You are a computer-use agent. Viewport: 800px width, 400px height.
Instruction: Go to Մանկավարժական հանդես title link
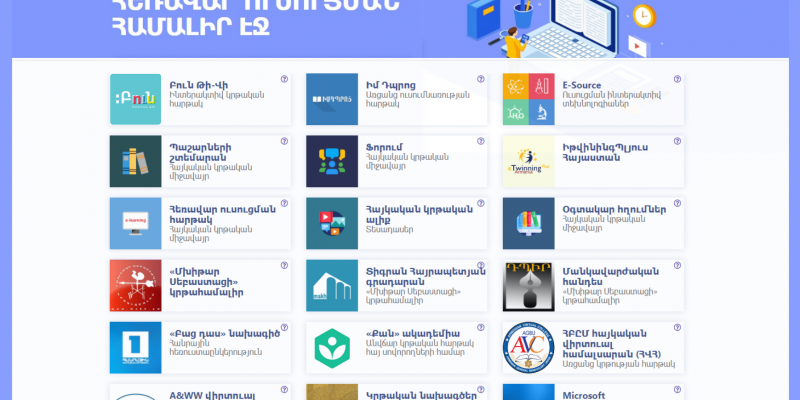(611, 277)
